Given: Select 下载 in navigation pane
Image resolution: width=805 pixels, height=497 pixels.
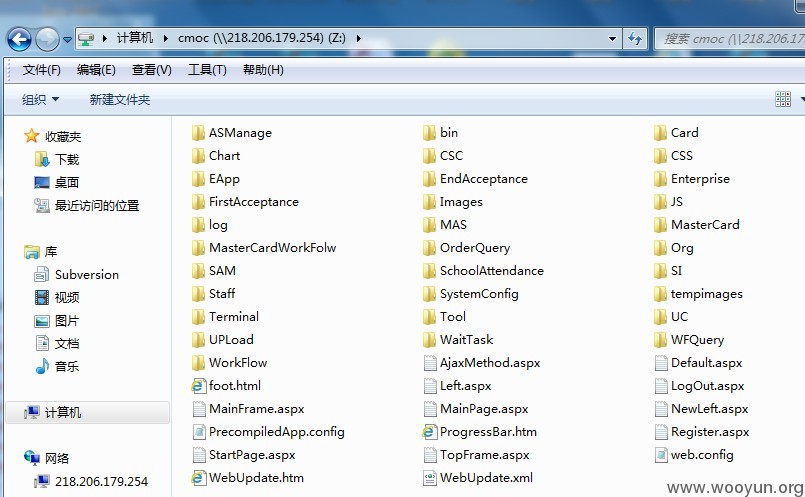Looking at the screenshot, I should point(56,160).
